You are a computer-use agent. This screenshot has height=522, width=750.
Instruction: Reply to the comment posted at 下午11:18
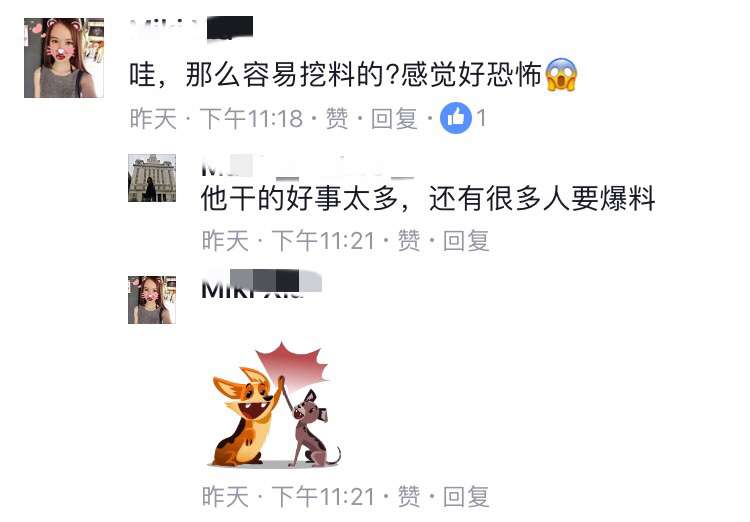click(394, 118)
